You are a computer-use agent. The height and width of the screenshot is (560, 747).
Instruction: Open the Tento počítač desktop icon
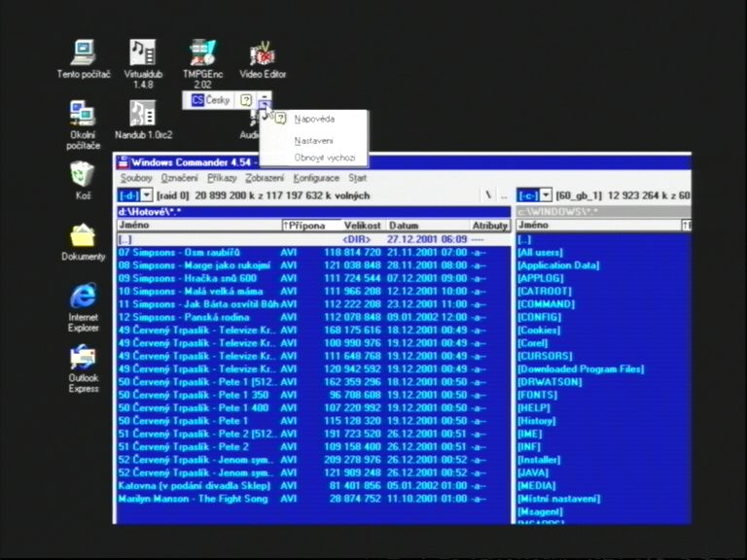(84, 58)
